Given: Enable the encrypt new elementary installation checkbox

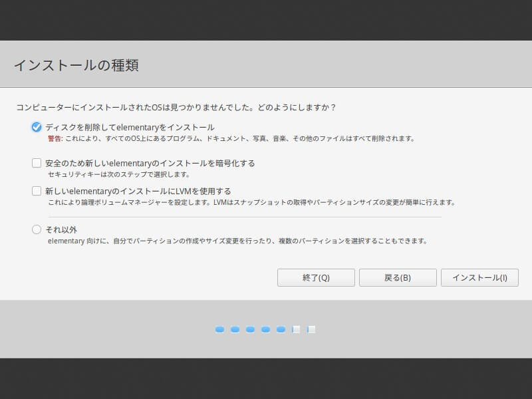Looking at the screenshot, I should pos(37,163).
